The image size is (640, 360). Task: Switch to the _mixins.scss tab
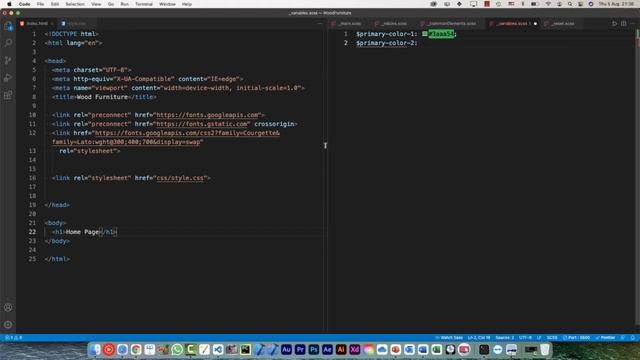coord(394,24)
